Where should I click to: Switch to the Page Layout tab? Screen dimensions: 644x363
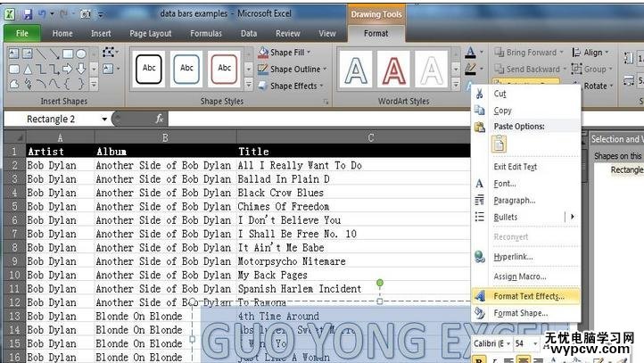click(151, 34)
